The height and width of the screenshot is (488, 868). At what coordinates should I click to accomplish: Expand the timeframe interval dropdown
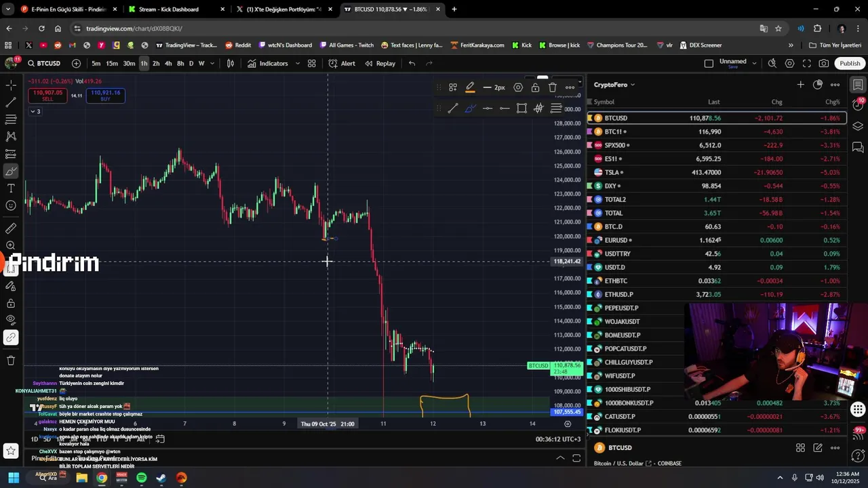[x=212, y=63]
